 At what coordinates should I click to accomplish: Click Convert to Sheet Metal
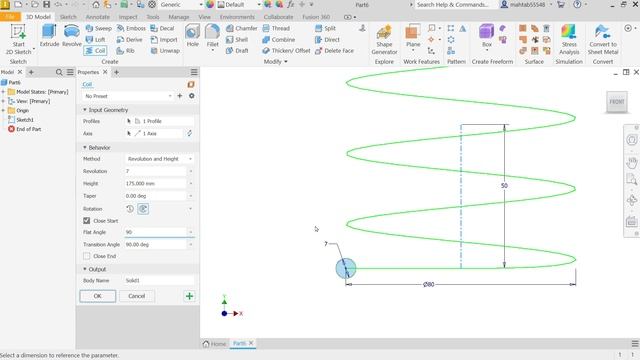pyautogui.click(x=603, y=40)
